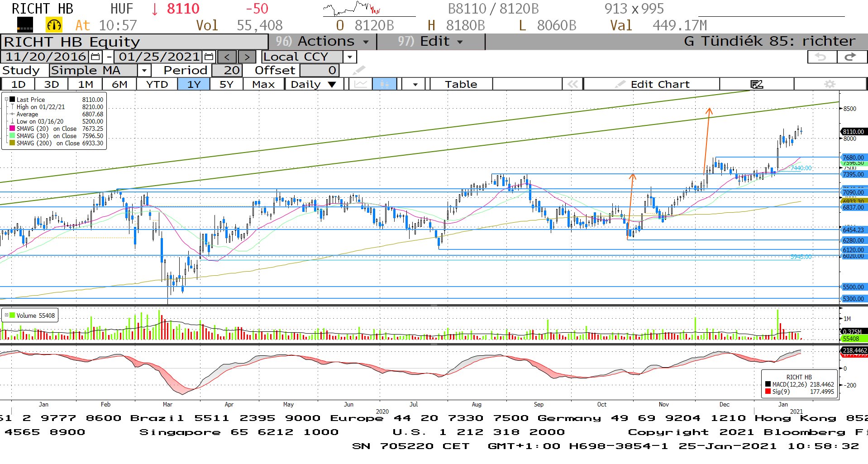Shift date range forward with right arrow
868x464 pixels.
coord(247,57)
